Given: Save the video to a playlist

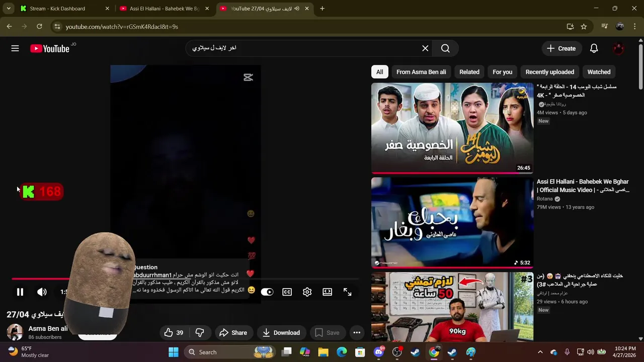Looking at the screenshot, I should click(x=327, y=332).
